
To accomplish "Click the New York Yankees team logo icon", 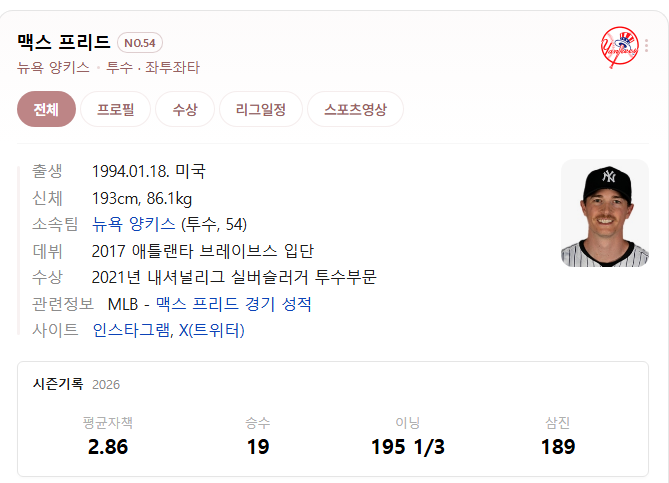I will (x=620, y=47).
